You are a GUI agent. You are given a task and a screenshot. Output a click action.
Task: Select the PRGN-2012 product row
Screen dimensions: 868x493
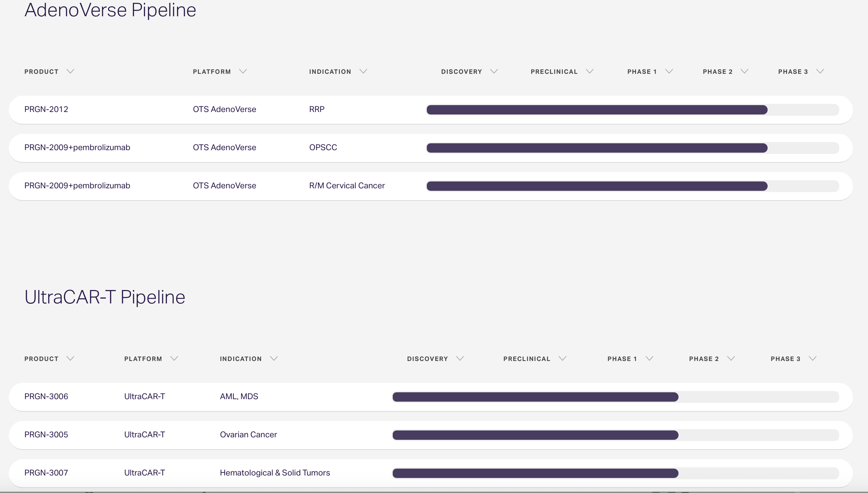pyautogui.click(x=46, y=109)
